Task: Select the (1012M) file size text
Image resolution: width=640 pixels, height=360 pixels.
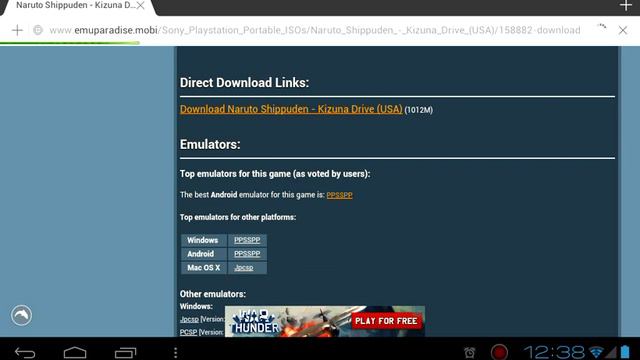Action: pos(418,110)
